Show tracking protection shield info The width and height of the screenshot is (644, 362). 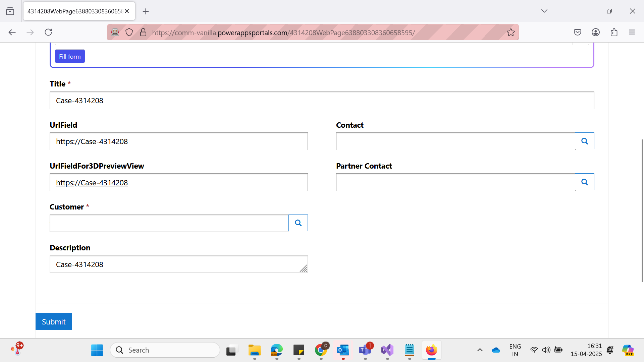129,32
